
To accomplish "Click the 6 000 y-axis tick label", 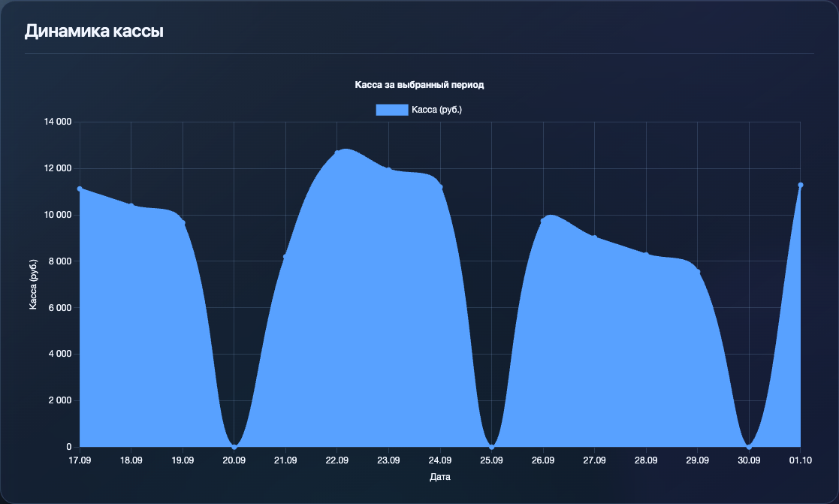I will [x=60, y=308].
